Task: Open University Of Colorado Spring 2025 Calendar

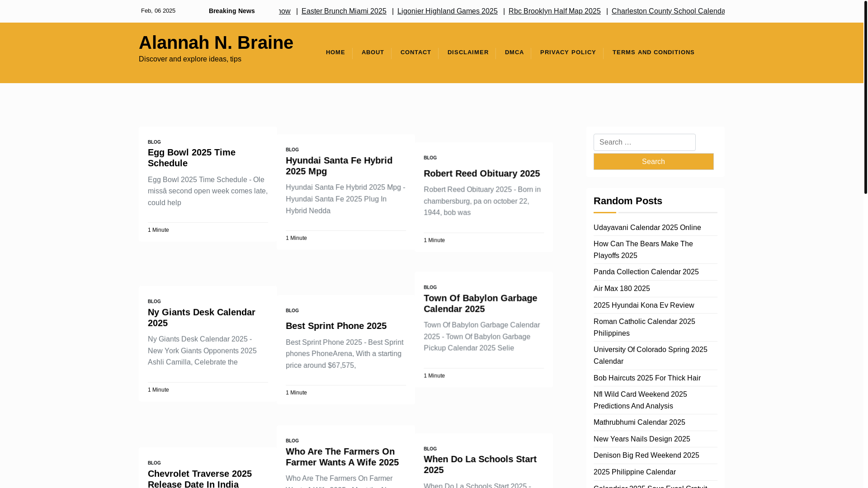Action: tap(650, 356)
